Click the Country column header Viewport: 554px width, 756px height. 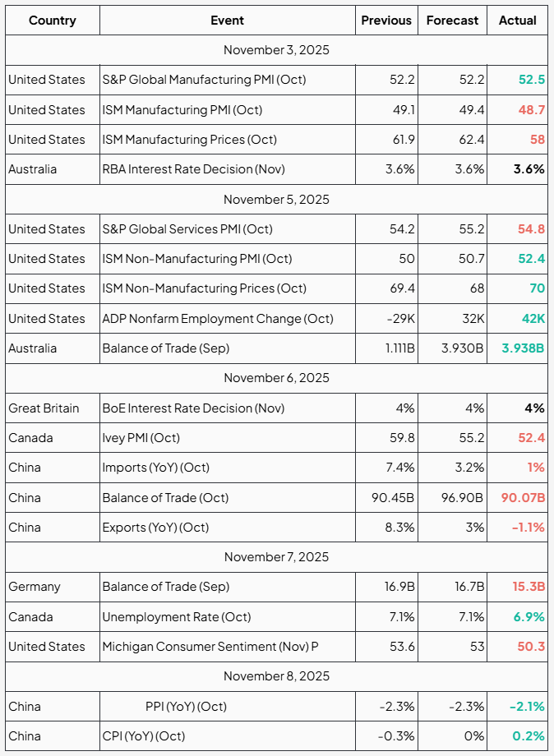[53, 21]
